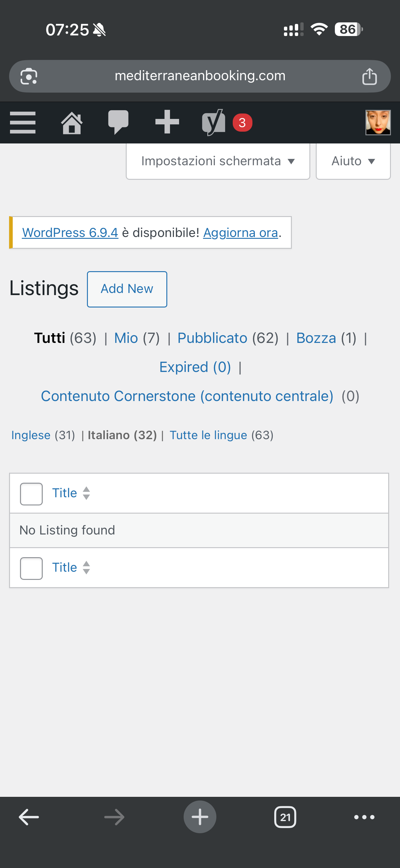The height and width of the screenshot is (868, 400).
Task: Sort by Title in header row
Action: pos(65,493)
